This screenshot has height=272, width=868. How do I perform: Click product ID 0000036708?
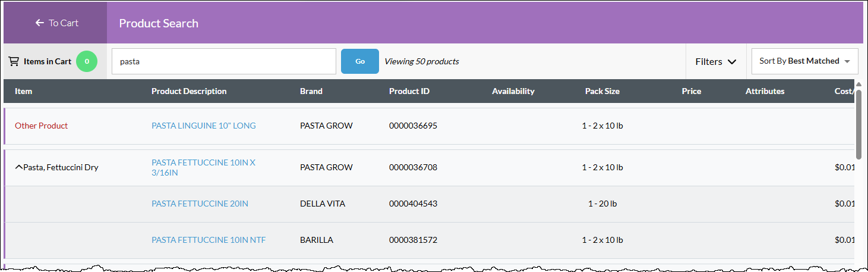(414, 167)
